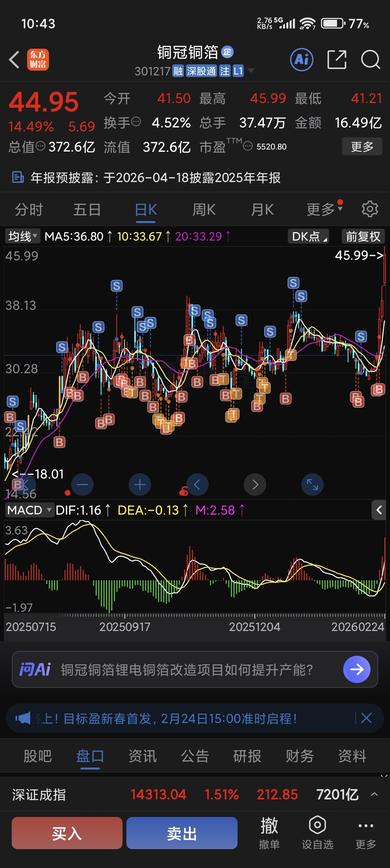Tap the red 买入 button
This screenshot has height=868, width=390.
(x=67, y=833)
